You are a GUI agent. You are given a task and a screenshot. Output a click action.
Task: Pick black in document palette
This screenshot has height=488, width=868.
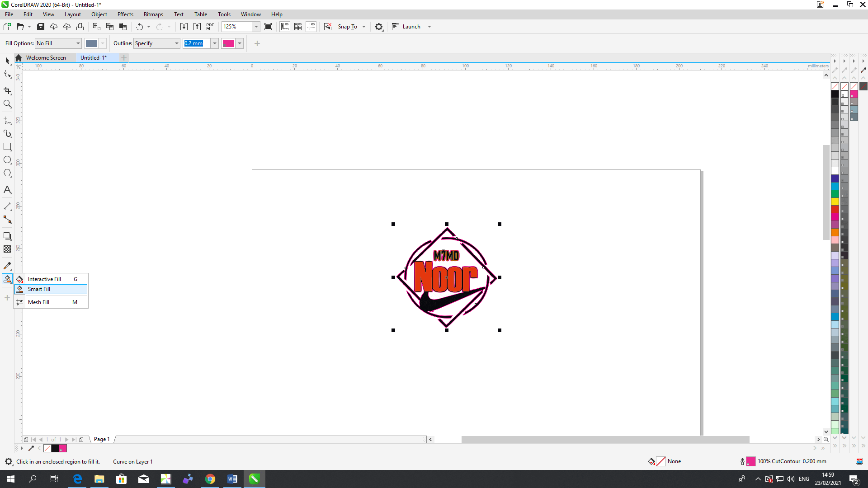(x=55, y=448)
